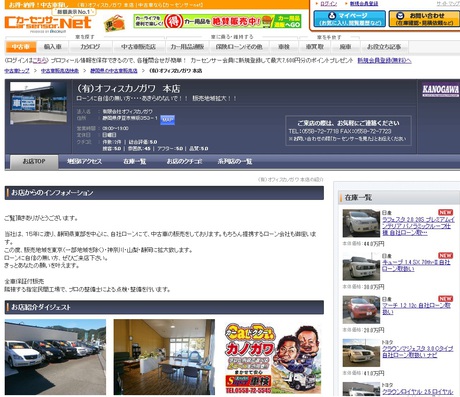Open the マーチ 1.2 12c listing link

click(416, 309)
